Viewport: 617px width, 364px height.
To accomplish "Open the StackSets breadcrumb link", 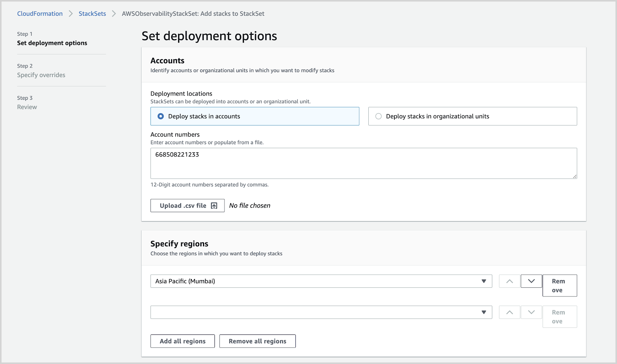I will [x=92, y=13].
